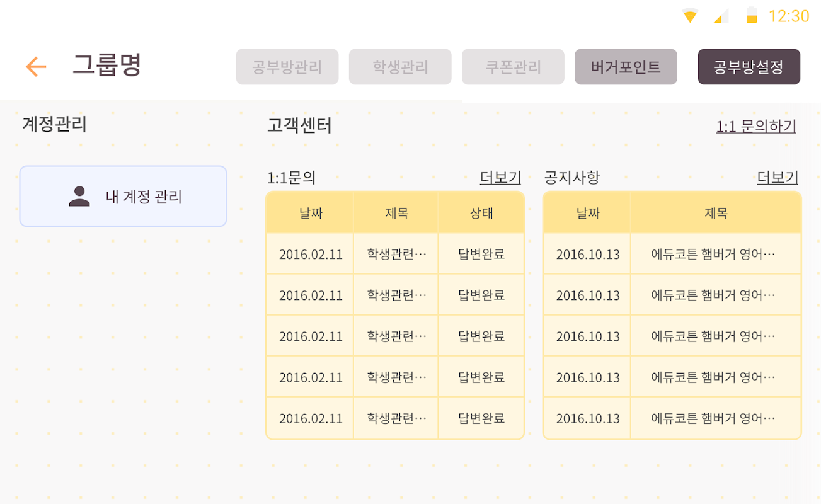Tap the cellular signal icon
The height and width of the screenshot is (504, 821).
(x=721, y=16)
